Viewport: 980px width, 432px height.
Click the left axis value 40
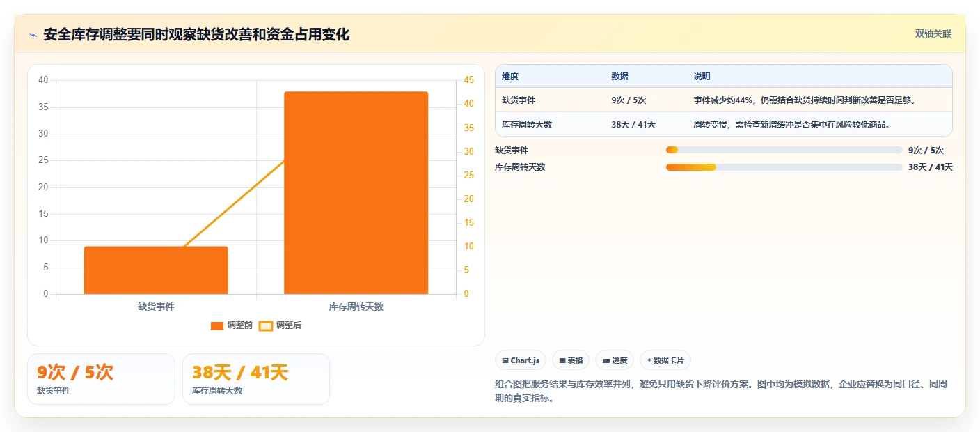(x=43, y=80)
